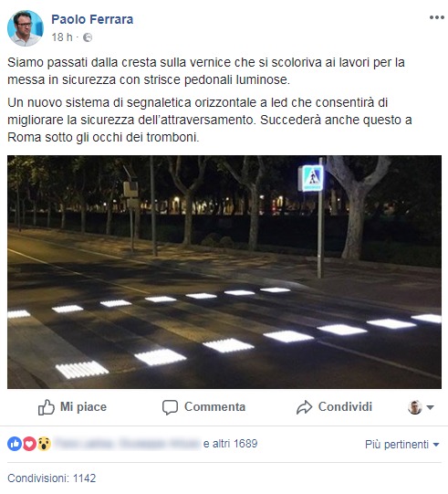
Task: Open the e altri 1689 reactions list
Action: (231, 444)
